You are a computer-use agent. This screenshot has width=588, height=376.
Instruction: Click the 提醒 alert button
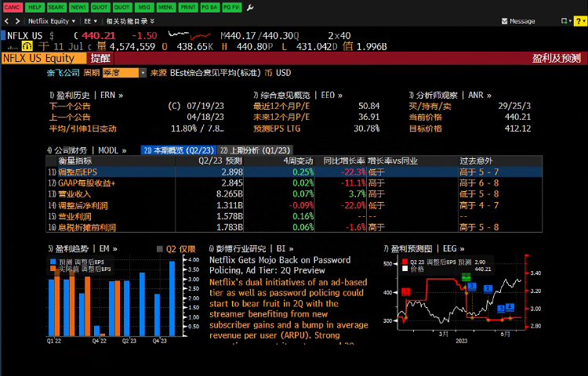pos(100,59)
